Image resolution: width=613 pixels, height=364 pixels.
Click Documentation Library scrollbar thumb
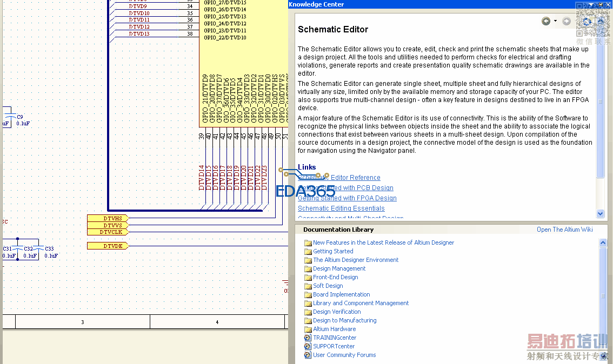(603, 295)
